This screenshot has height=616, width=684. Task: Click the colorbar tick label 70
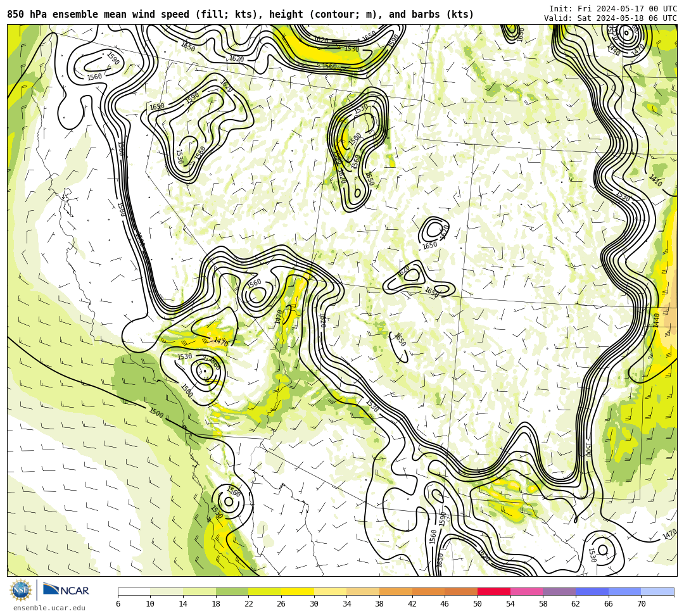(641, 604)
